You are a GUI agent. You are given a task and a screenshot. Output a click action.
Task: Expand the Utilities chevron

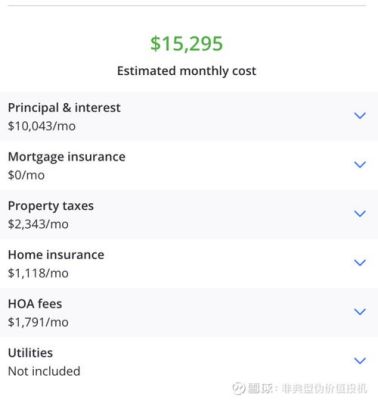pos(360,360)
